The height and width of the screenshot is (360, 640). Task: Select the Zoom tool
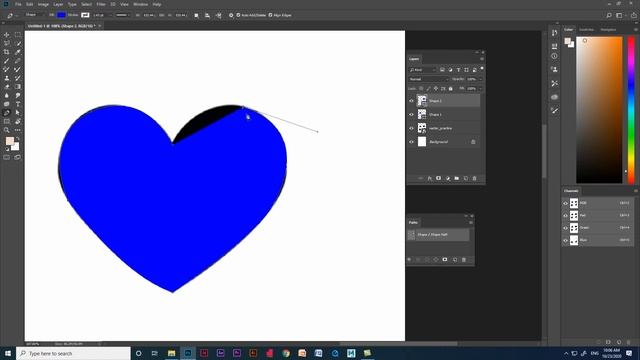(7, 130)
